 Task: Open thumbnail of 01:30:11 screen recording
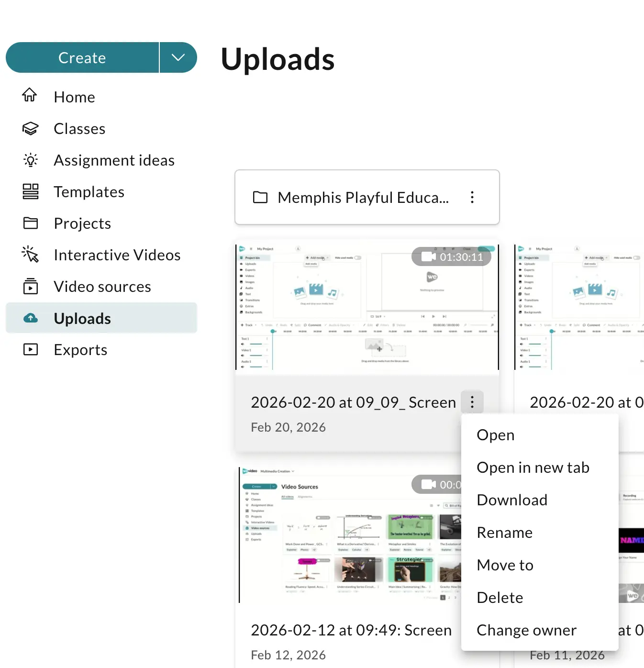[x=367, y=307]
